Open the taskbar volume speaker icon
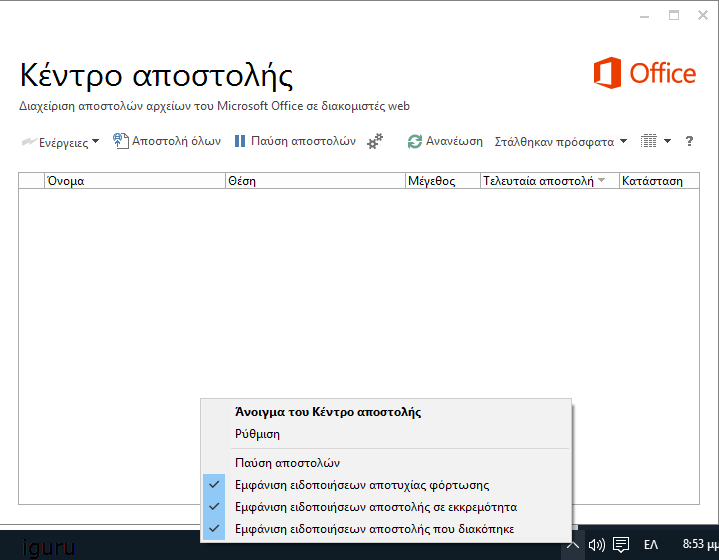This screenshot has height=560, width=719. tap(597, 545)
